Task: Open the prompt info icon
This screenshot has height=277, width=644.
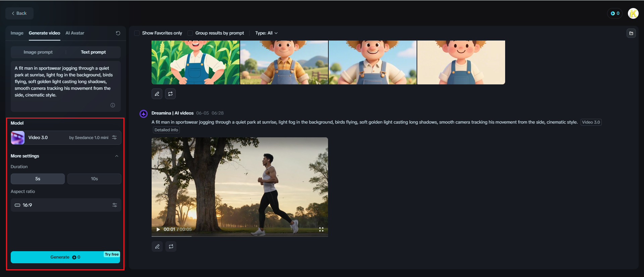Action: pyautogui.click(x=113, y=105)
